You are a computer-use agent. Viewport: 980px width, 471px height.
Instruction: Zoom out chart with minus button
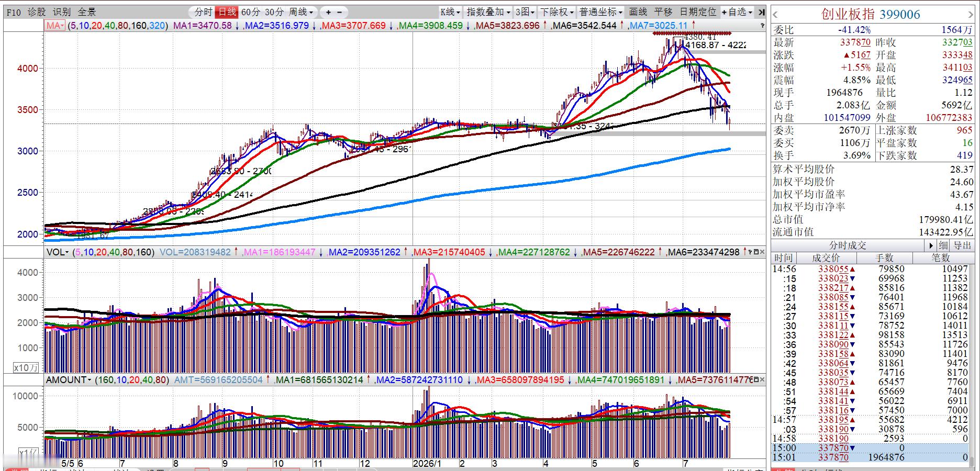(x=339, y=12)
